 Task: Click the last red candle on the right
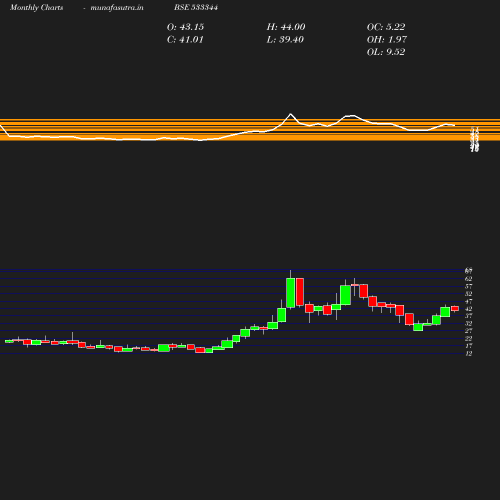click(455, 309)
